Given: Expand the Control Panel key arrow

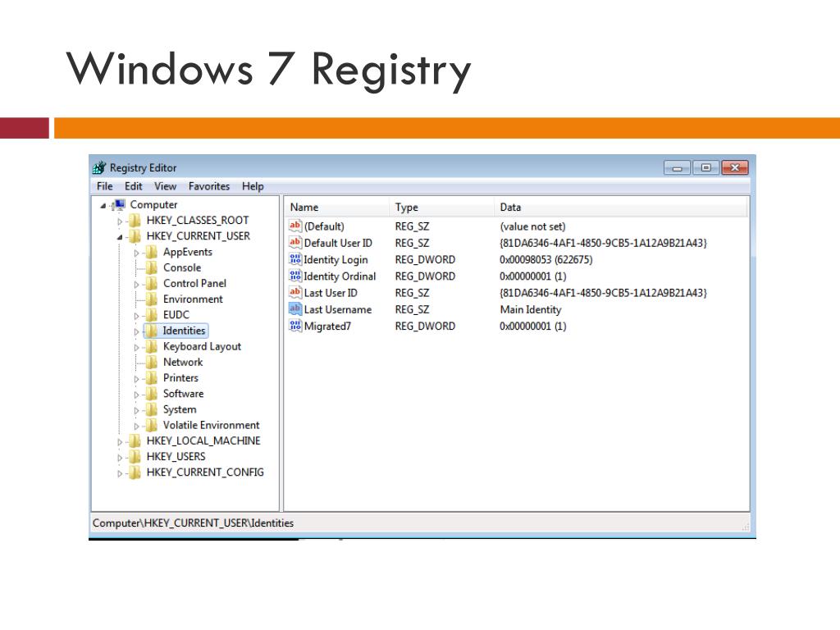Looking at the screenshot, I should (x=136, y=285).
